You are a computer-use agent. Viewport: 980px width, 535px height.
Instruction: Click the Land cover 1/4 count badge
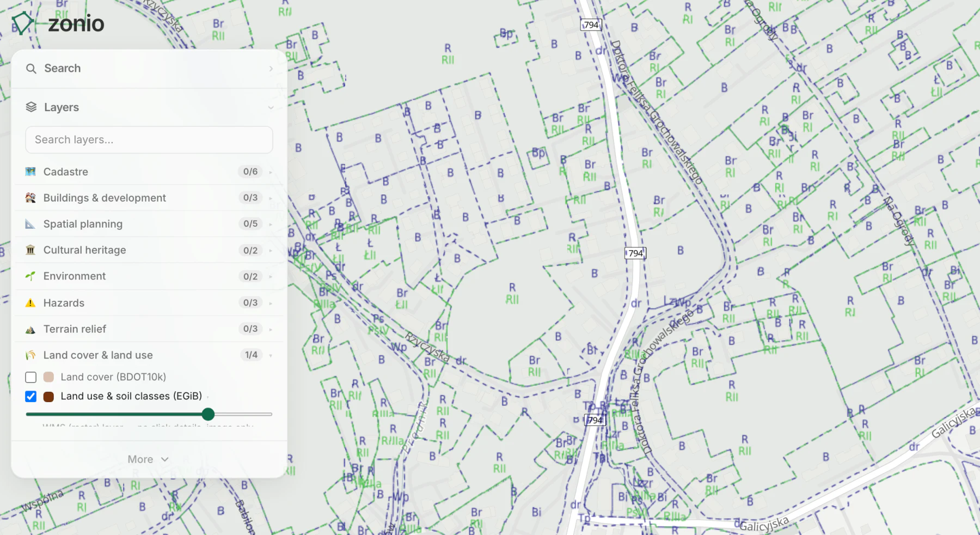pos(251,355)
